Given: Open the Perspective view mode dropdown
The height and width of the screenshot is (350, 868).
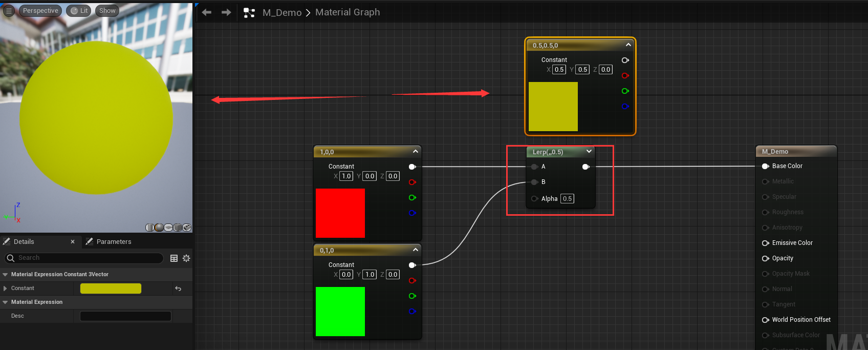Looking at the screenshot, I should click(40, 11).
